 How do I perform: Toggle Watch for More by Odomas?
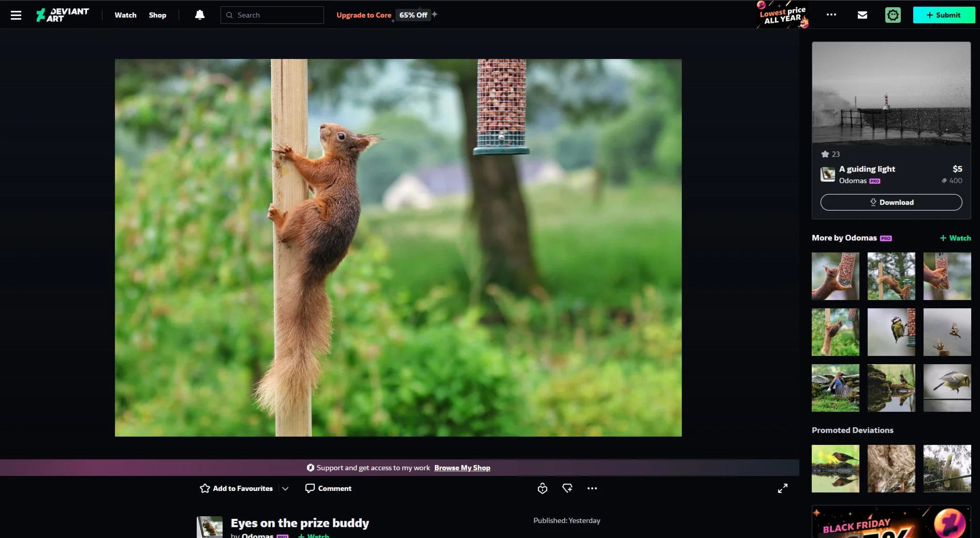pyautogui.click(x=955, y=238)
